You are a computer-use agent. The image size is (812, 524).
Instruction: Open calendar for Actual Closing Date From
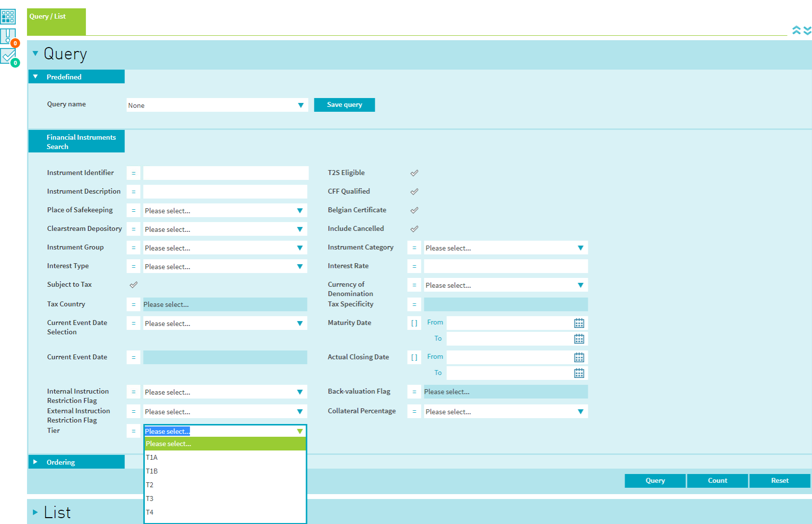click(x=579, y=357)
